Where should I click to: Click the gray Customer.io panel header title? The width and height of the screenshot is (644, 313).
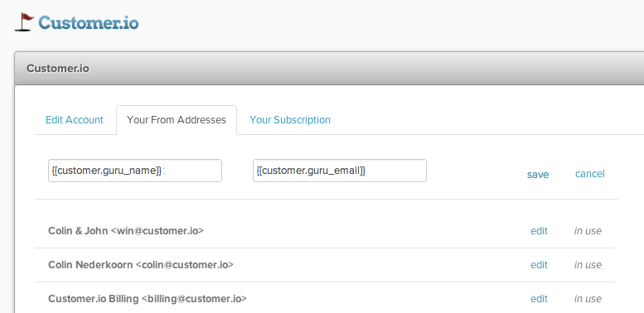tap(58, 68)
